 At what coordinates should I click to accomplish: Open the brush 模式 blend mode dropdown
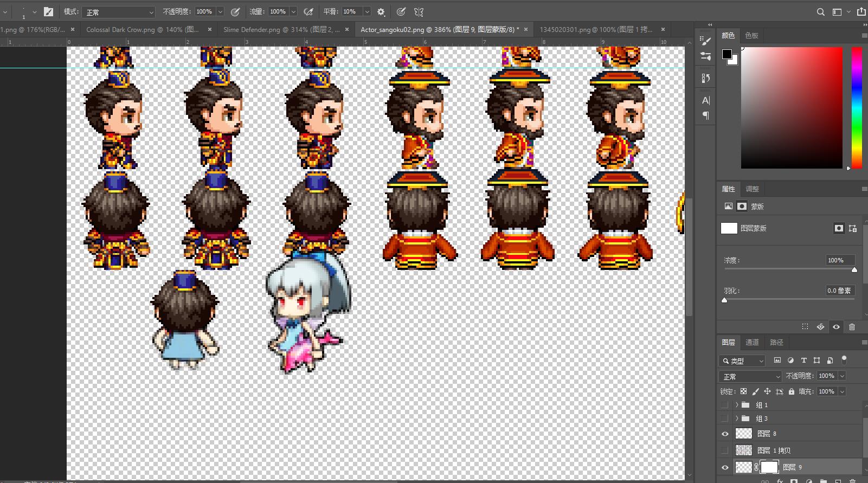tap(118, 12)
